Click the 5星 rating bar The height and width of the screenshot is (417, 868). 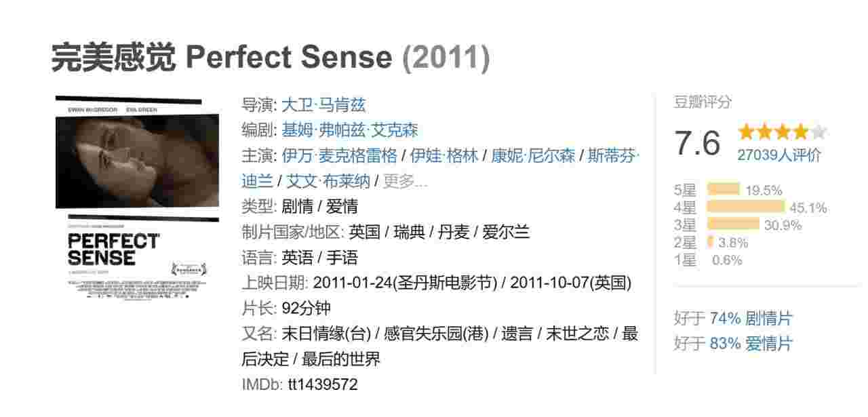point(724,190)
